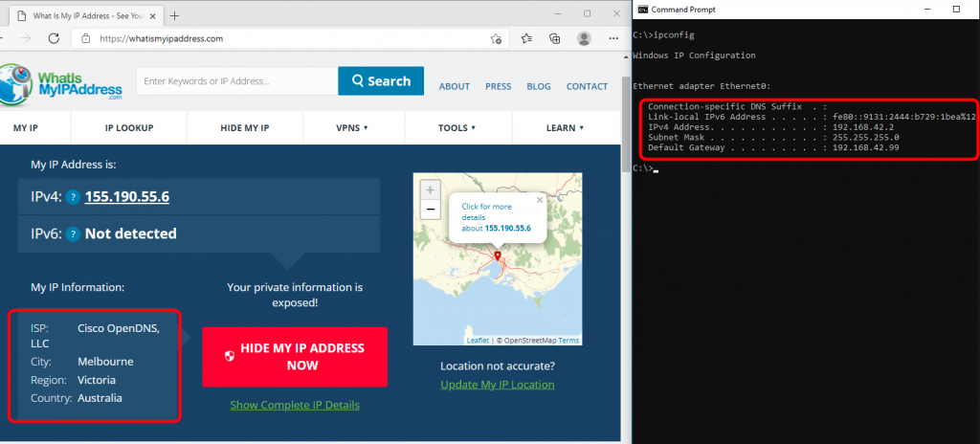Click the Country value 'Australia'
Viewport: 980px width, 444px height.
pos(100,398)
